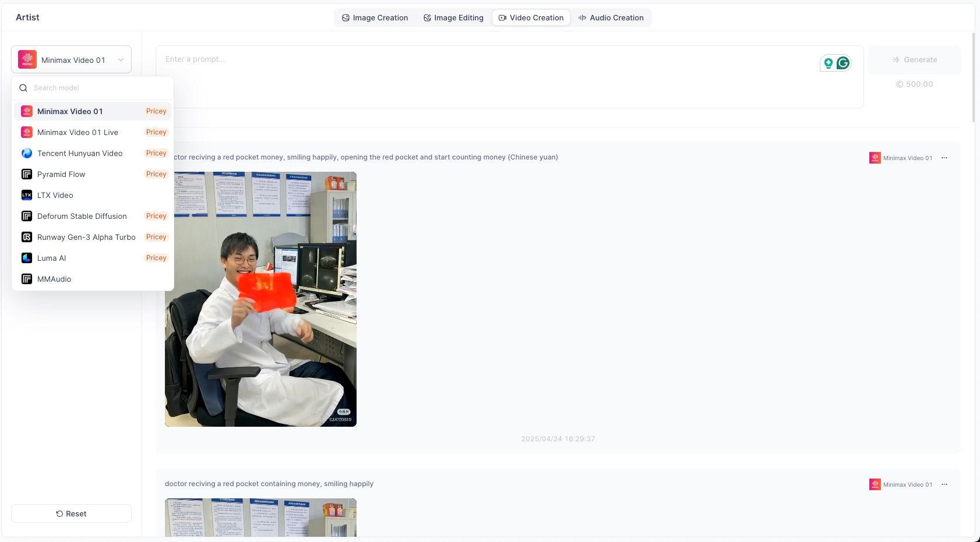Click the credits coin icon
Viewport: 980px width, 542px height.
point(900,84)
